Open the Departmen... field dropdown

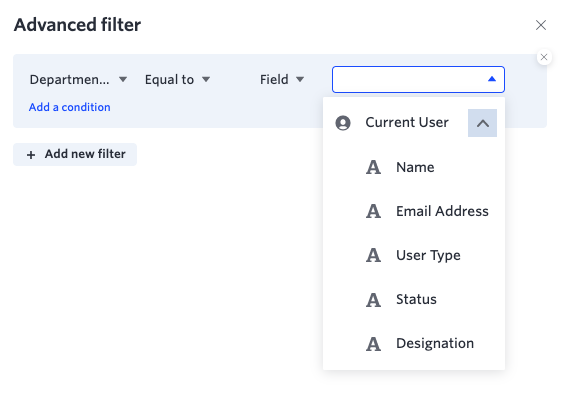tap(78, 79)
